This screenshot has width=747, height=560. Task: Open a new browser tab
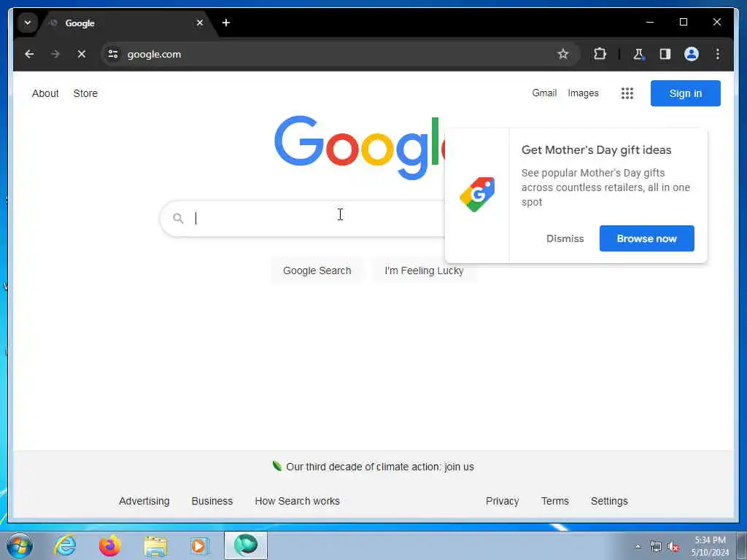(x=226, y=23)
